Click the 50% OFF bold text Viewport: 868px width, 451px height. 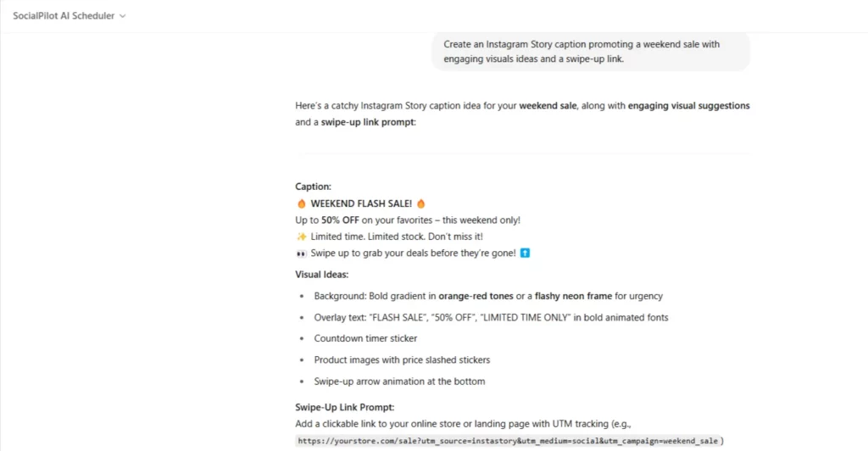[341, 220]
